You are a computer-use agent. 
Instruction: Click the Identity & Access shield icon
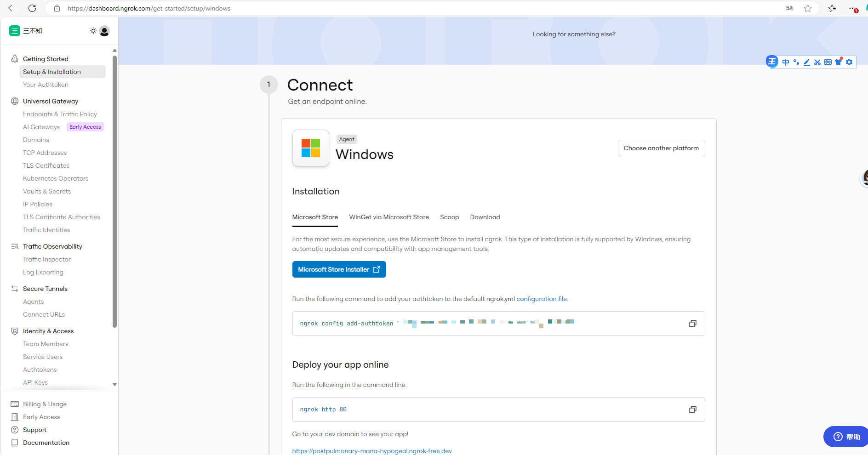click(15, 331)
